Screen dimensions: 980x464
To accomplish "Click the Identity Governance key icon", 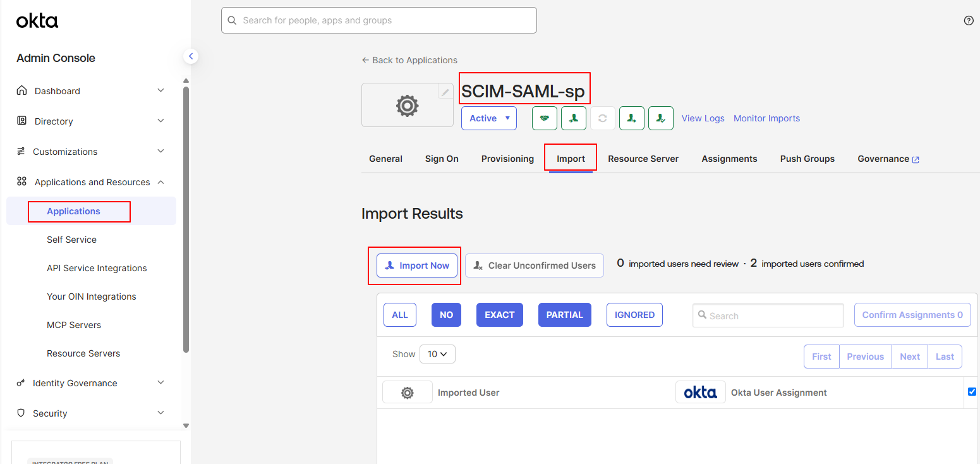I will 21,383.
